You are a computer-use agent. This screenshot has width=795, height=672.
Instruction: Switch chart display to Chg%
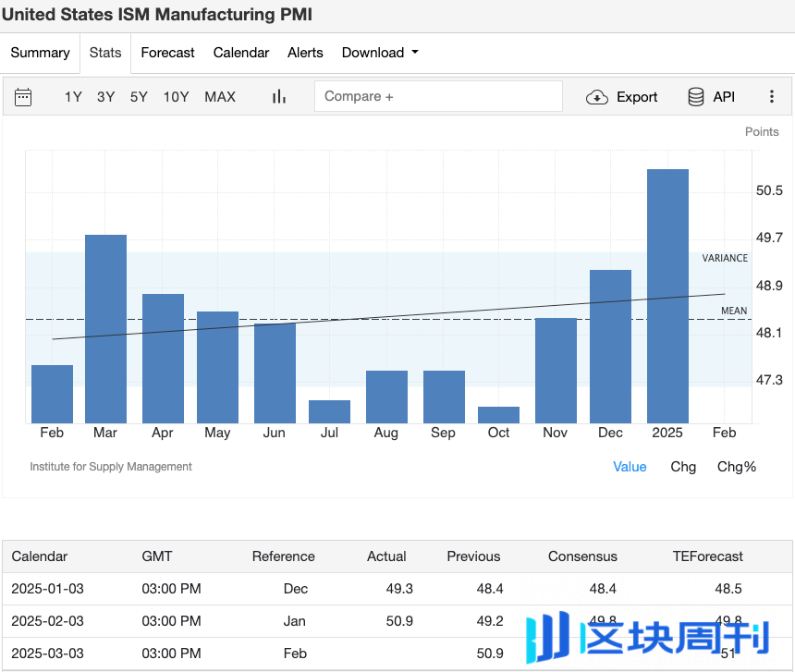736,467
